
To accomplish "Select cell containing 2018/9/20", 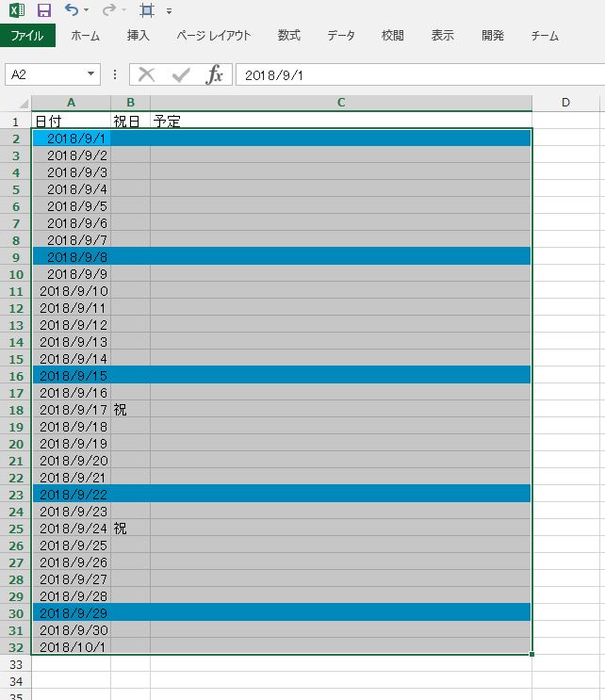I will coord(72,461).
